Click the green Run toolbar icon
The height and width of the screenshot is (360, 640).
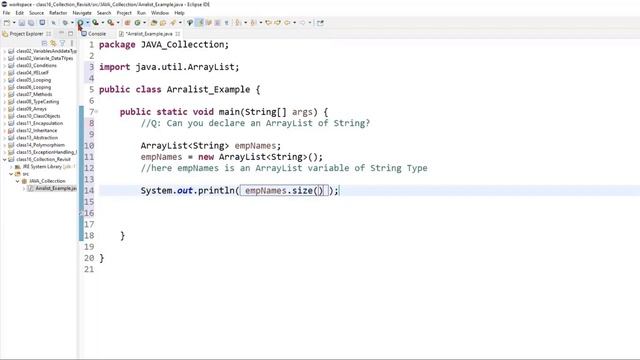point(80,23)
